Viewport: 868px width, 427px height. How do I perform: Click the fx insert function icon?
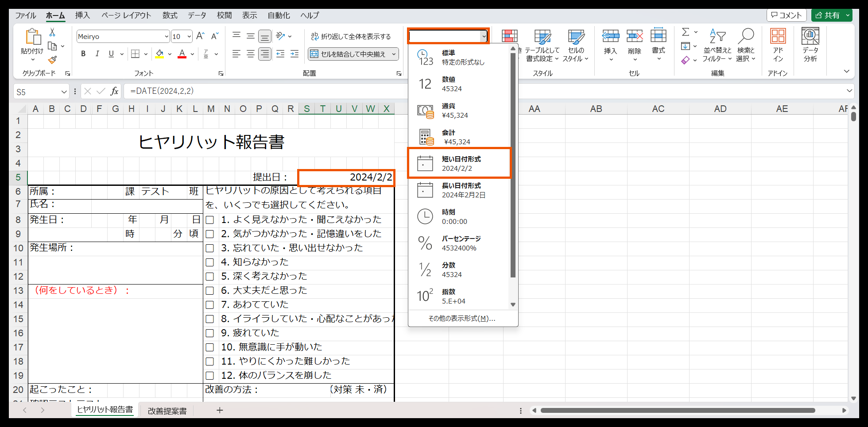pos(114,91)
